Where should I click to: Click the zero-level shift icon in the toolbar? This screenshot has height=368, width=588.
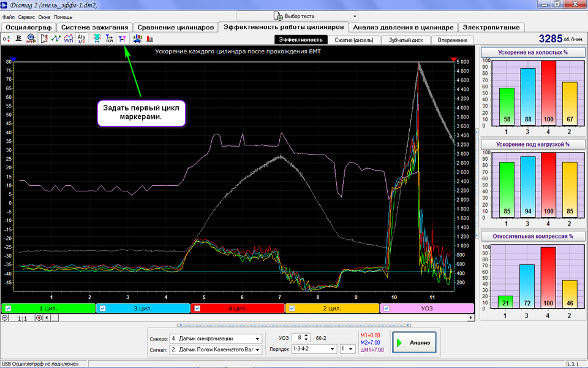[7, 39]
